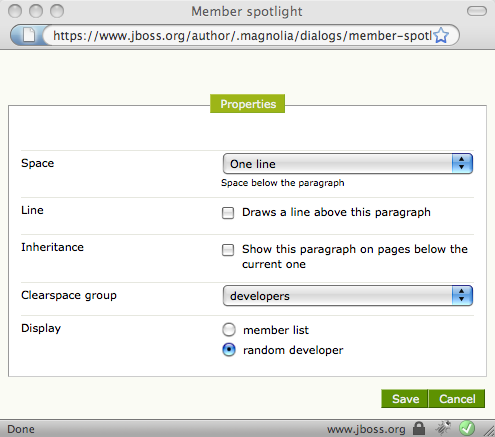Click the green checkmark status icon
The height and width of the screenshot is (437, 495).
click(x=467, y=428)
